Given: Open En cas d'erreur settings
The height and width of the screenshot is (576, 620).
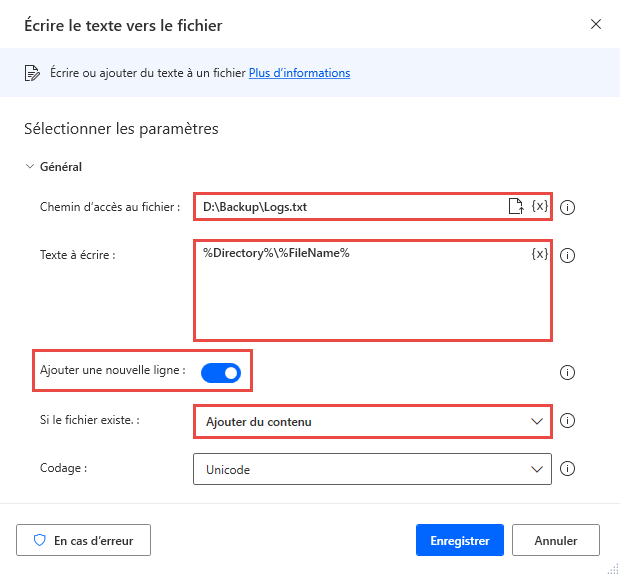Looking at the screenshot, I should (83, 541).
